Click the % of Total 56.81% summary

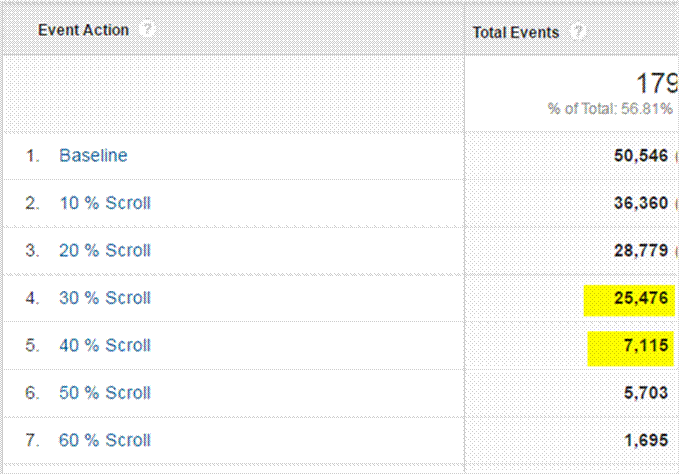tap(610, 109)
